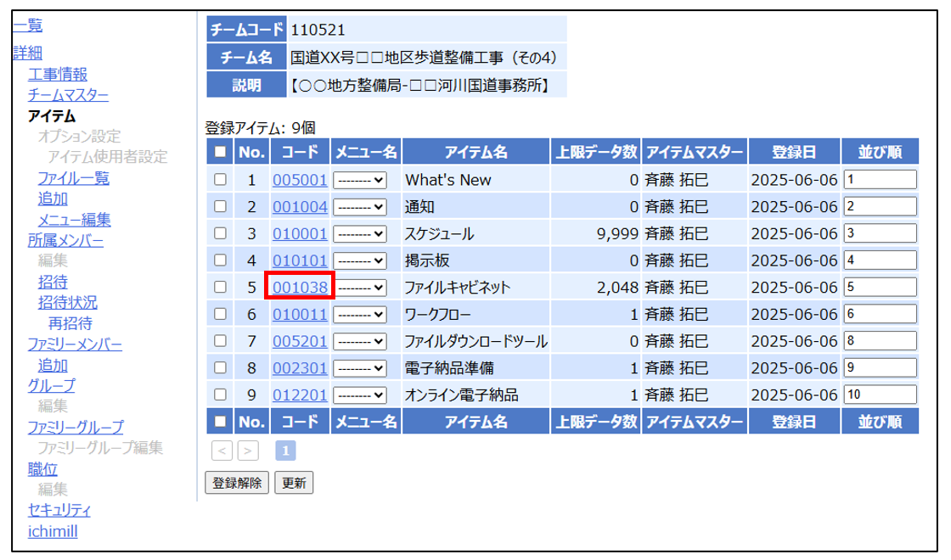The image size is (951, 560).
Task: Open item code 005001 link
Action: click(300, 180)
